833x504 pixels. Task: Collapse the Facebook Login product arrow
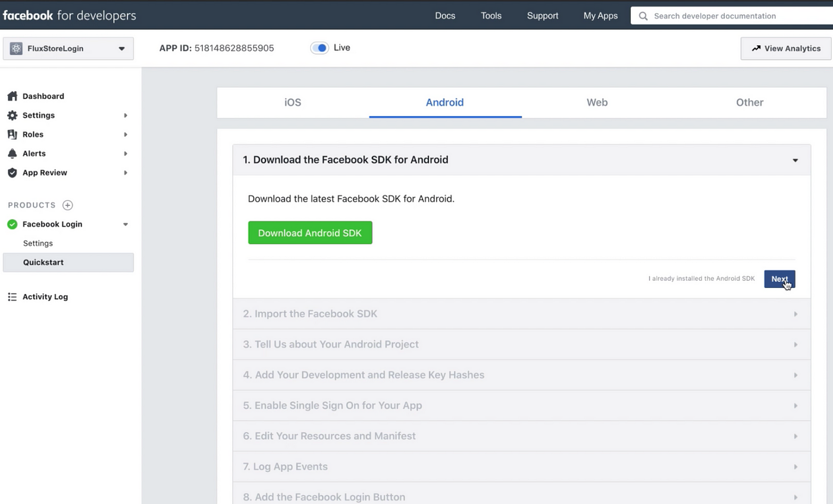point(126,224)
